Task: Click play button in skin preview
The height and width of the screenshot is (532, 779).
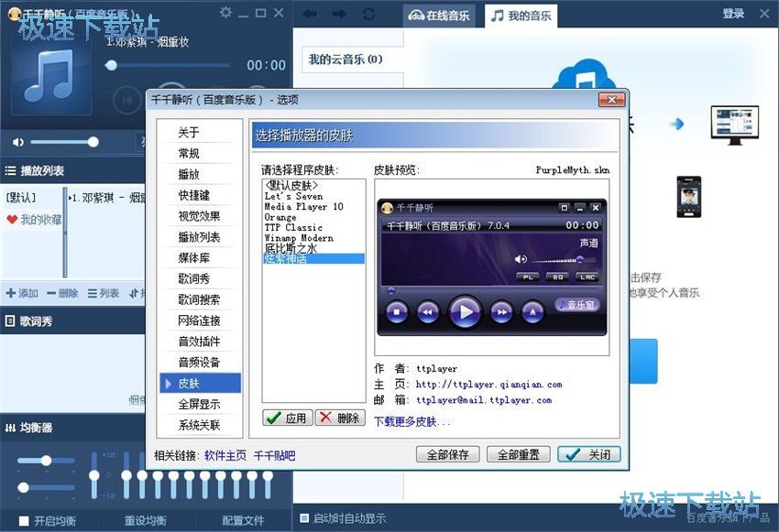Action: pos(465,311)
